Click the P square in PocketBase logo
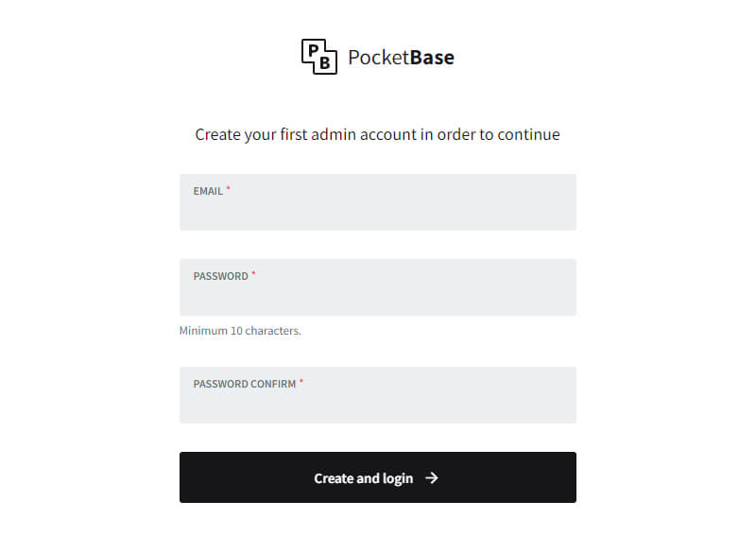 [x=314, y=50]
